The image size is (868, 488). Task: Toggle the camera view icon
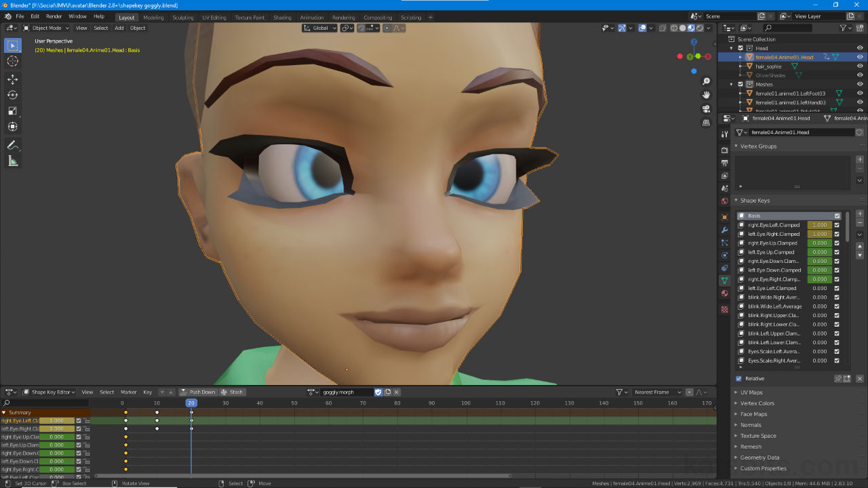[706, 108]
